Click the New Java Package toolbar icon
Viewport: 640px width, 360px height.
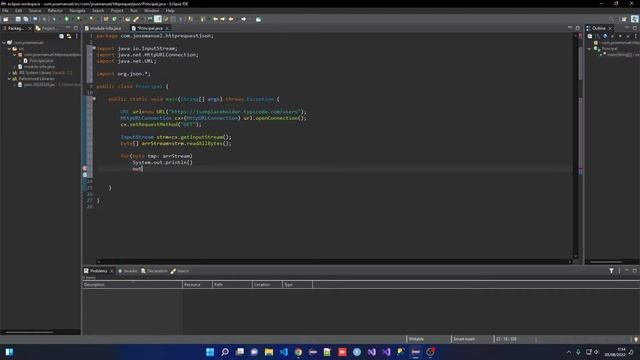(106, 19)
